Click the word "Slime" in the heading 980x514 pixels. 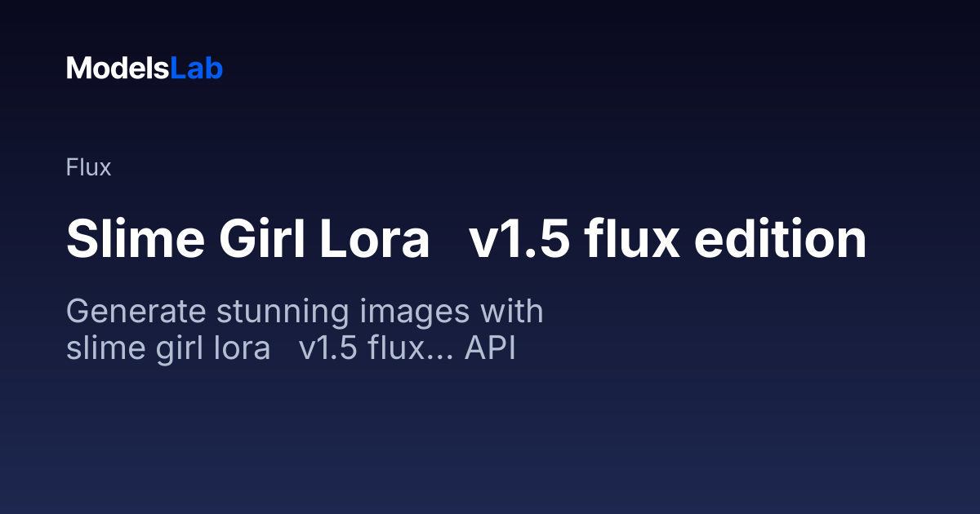pos(129,240)
